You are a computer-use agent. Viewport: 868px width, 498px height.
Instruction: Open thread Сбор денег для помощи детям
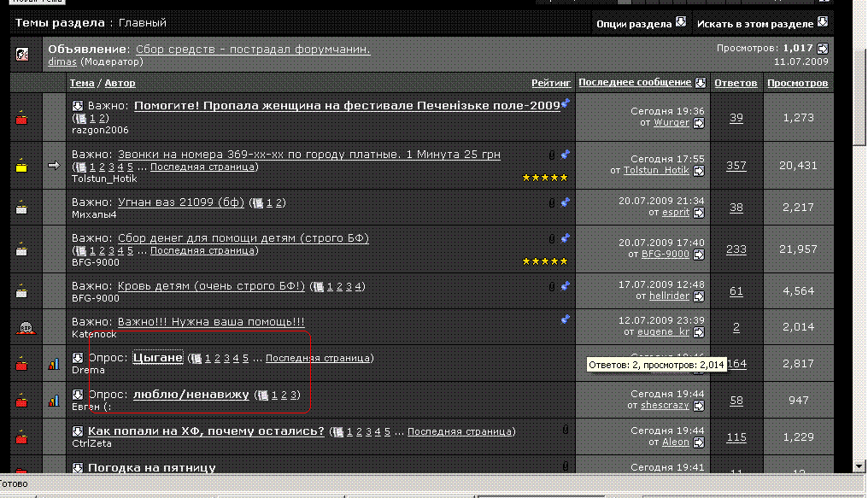pos(243,238)
